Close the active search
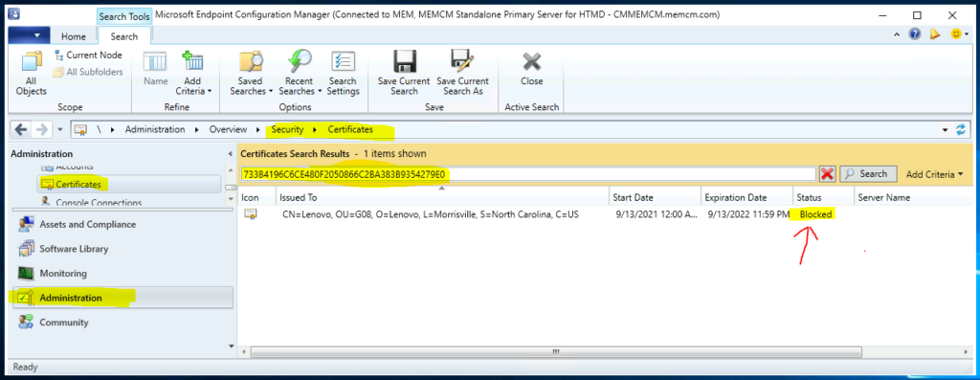This screenshot has height=380, width=980. [x=532, y=69]
